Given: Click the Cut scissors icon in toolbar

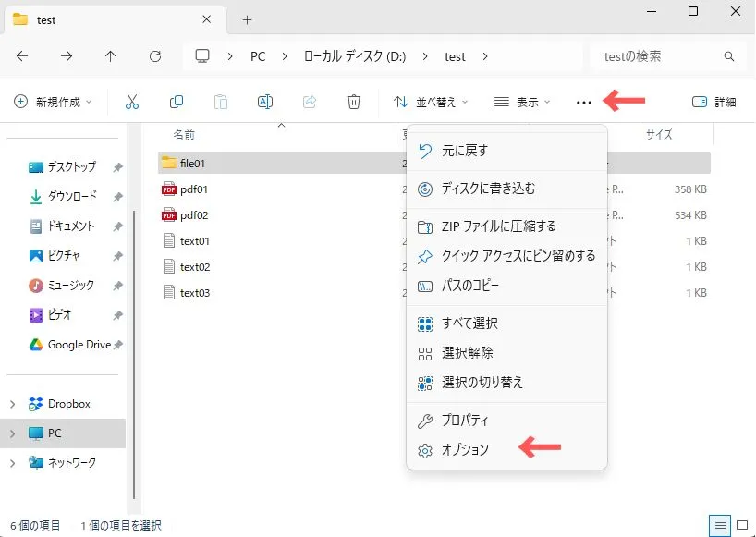Looking at the screenshot, I should 132,102.
